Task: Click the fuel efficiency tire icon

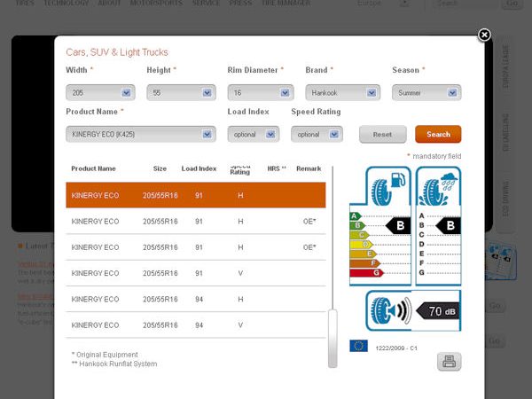Action: coord(388,187)
